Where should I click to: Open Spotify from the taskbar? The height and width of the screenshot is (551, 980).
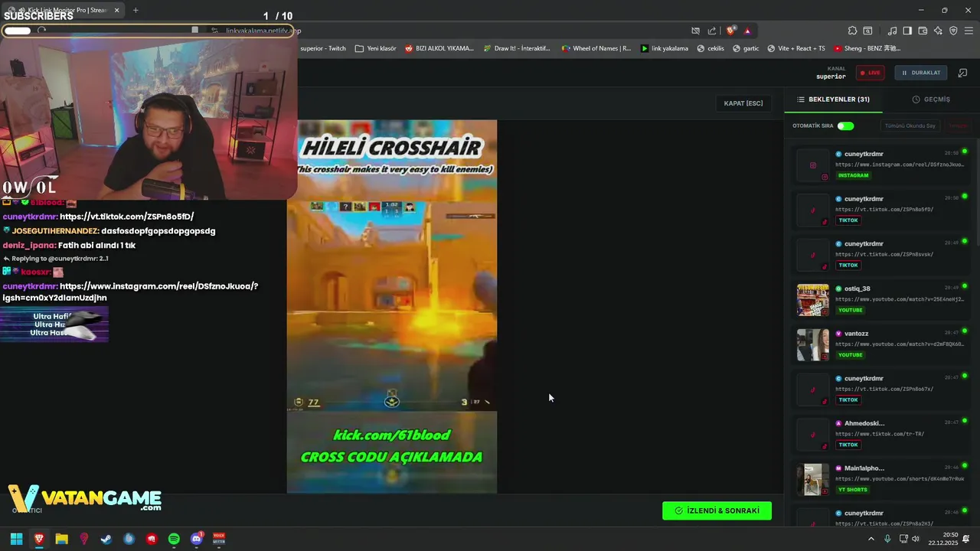pos(174,539)
